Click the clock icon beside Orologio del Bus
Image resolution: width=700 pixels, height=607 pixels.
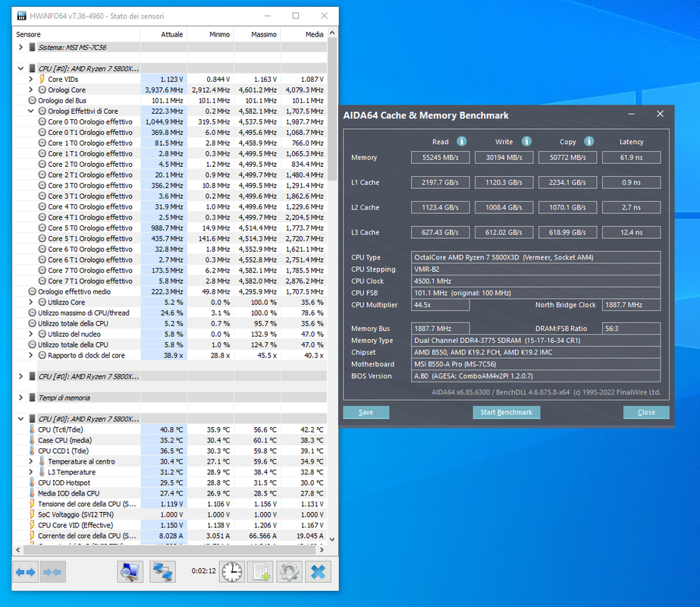coord(32,100)
